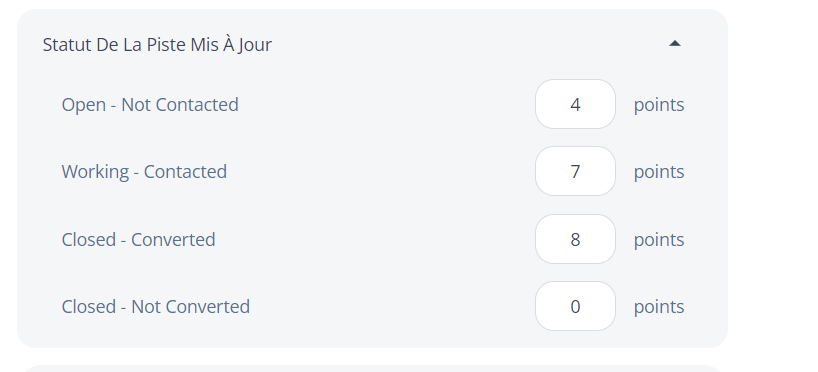Viewport: 818px width, 372px height.
Task: Activate the score box containing 8
Action: pos(575,239)
